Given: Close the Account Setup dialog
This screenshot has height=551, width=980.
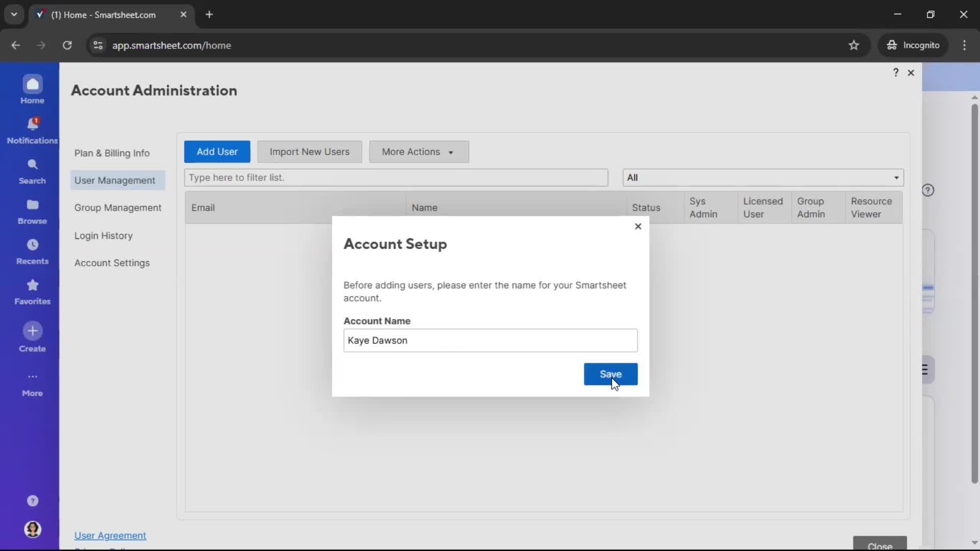Looking at the screenshot, I should (x=638, y=227).
